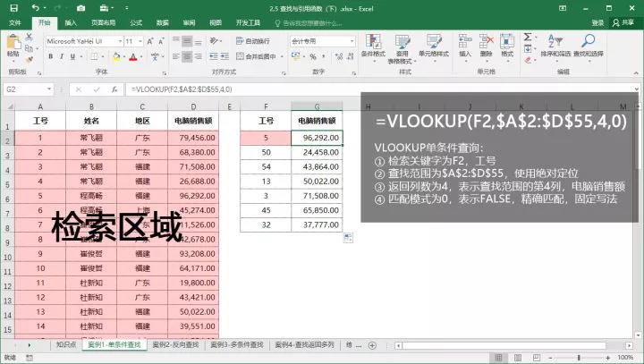644x364 pixels.
Task: Open Find and Select (查找和选择)
Action: click(589, 47)
